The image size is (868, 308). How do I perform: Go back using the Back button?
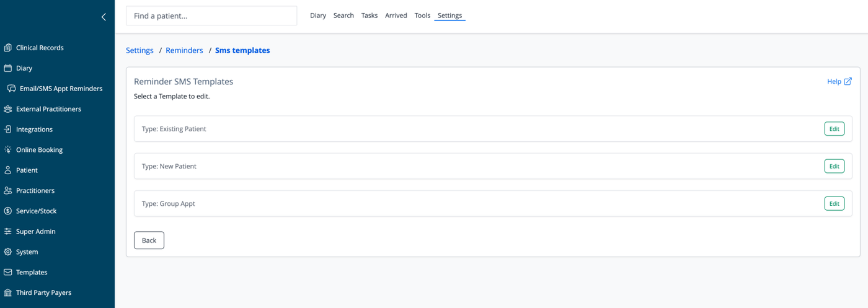(x=149, y=240)
